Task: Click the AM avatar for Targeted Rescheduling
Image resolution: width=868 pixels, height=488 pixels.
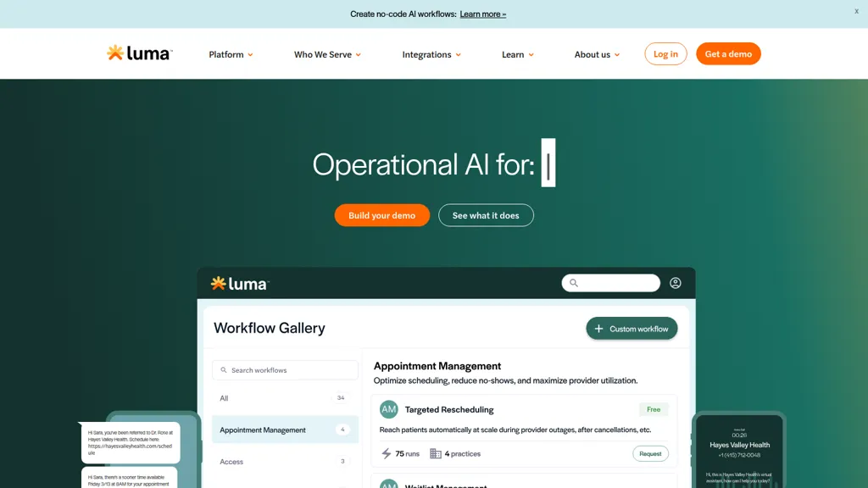Action: [x=388, y=409]
